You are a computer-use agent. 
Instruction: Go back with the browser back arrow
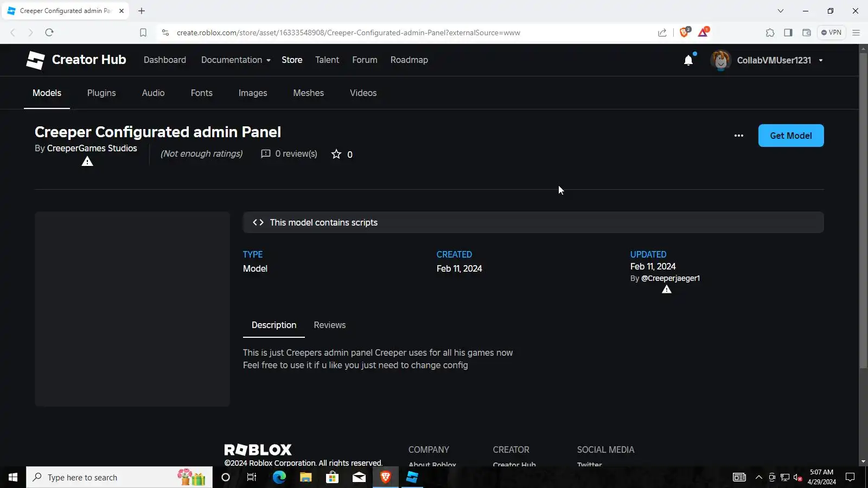pos(13,33)
